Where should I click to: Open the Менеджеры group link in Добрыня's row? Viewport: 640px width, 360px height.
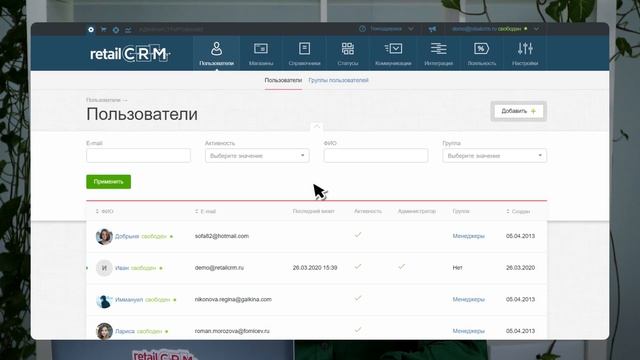[x=469, y=236]
